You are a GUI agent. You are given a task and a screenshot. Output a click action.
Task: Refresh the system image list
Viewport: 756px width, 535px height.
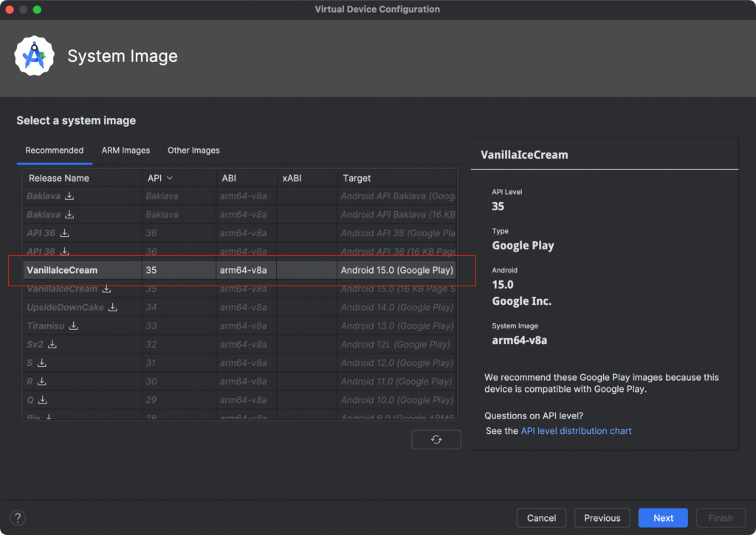pos(436,440)
